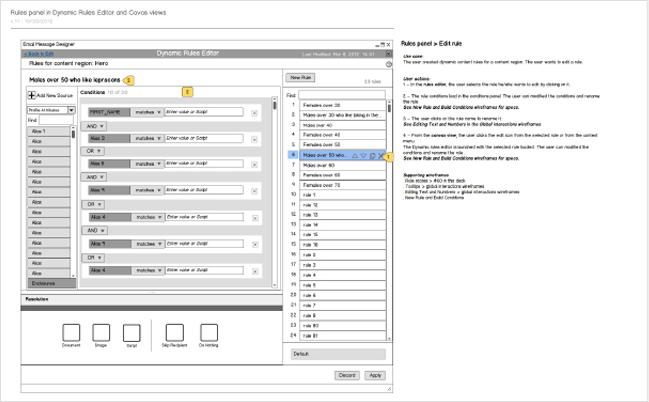Click the Back to Edit link

pos(38,54)
